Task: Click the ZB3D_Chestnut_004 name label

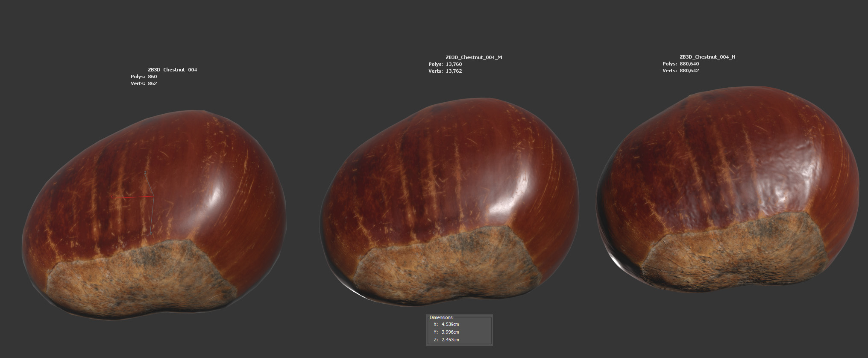Action: tap(172, 70)
